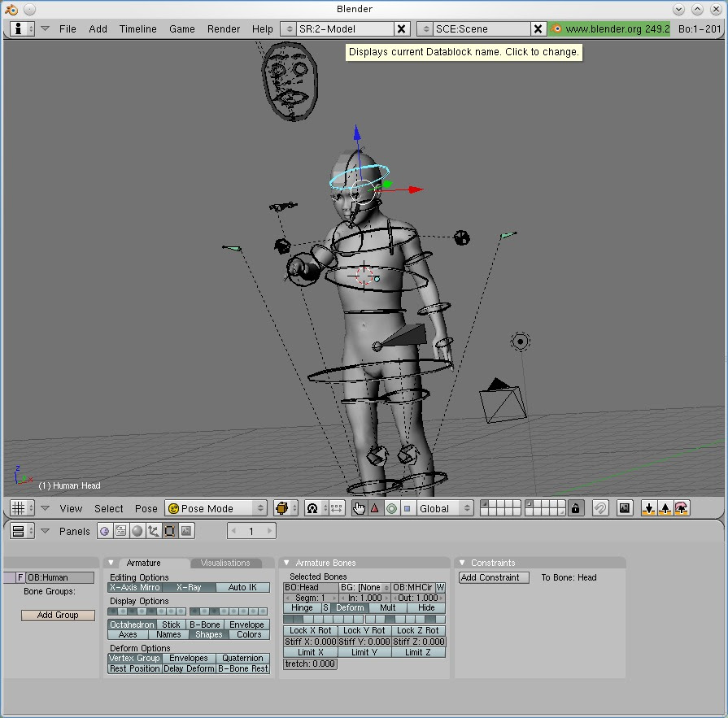Paste pose from buffer icon
The height and width of the screenshot is (718, 728).
click(x=665, y=509)
